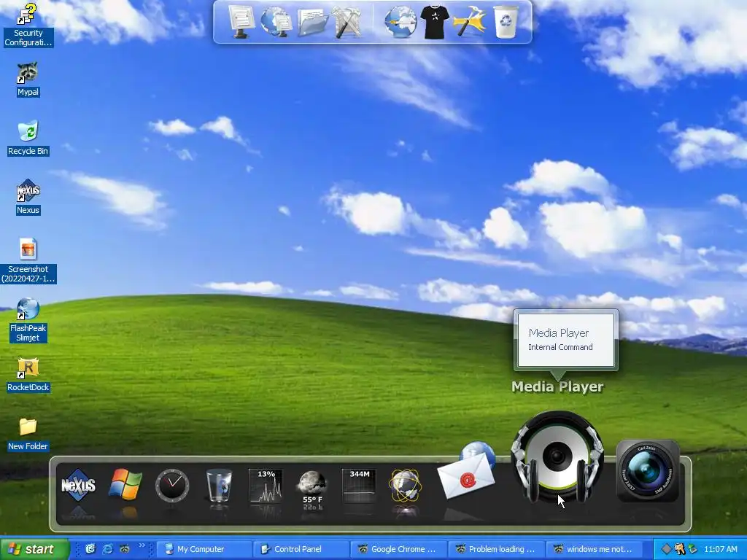This screenshot has width=747, height=560.
Task: Open the envelope email icon in dock
Action: 467,471
